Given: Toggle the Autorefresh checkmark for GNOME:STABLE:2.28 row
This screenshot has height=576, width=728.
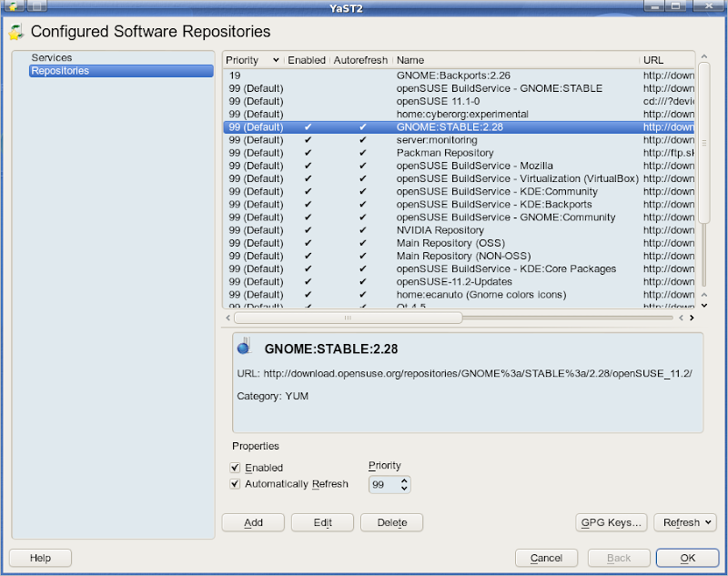Looking at the screenshot, I should pos(363,127).
